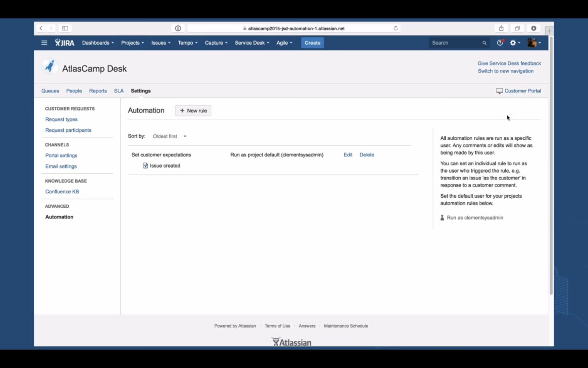Image resolution: width=588 pixels, height=368 pixels.
Task: Open the administration gear menu
Action: pos(515,43)
